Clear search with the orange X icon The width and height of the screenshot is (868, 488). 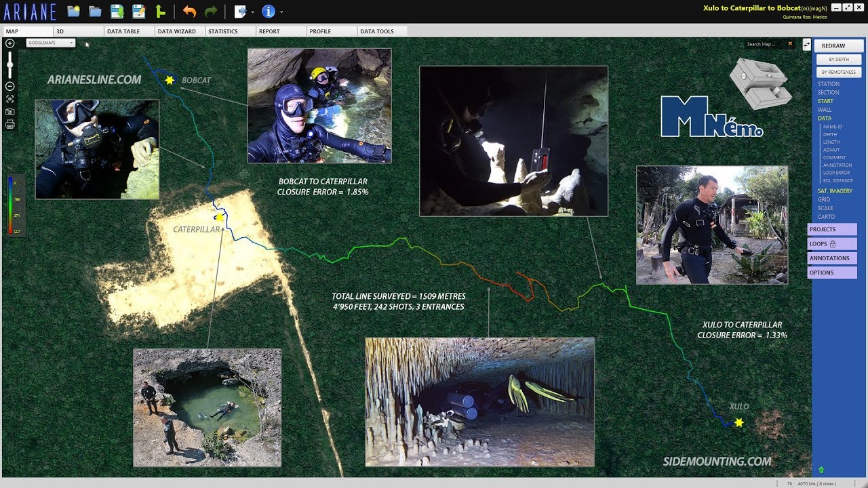[790, 44]
